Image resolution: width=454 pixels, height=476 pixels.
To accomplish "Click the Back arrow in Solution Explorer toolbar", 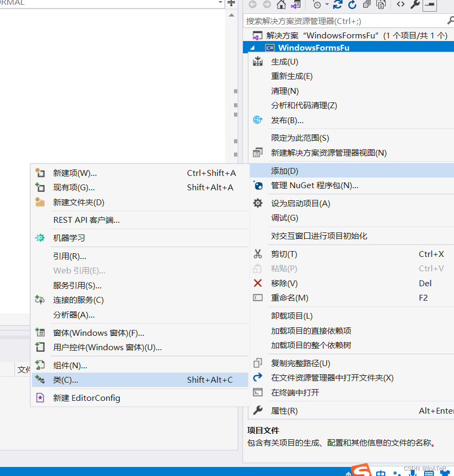I will (253, 5).
